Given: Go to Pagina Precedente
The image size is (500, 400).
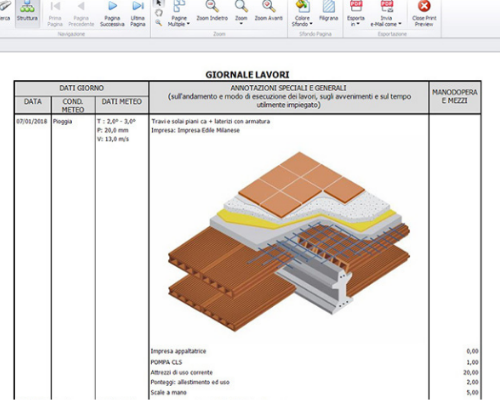Looking at the screenshot, I should [81, 13].
